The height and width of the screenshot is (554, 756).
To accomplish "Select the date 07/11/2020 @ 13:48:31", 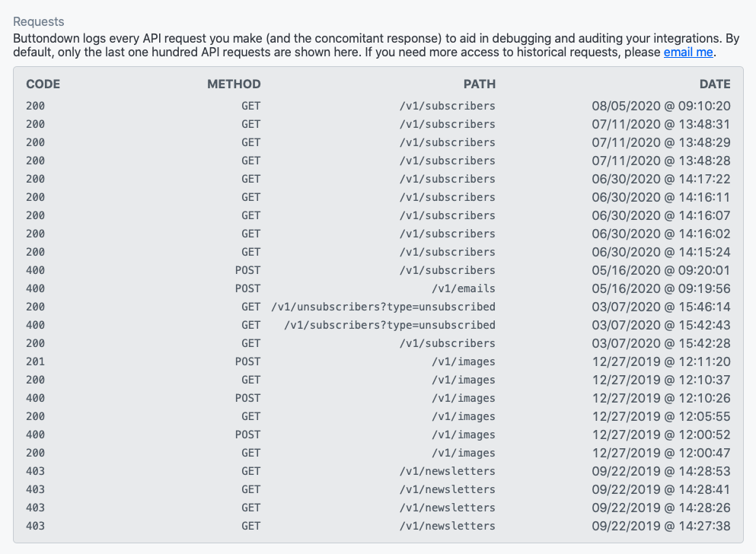I will tap(661, 124).
